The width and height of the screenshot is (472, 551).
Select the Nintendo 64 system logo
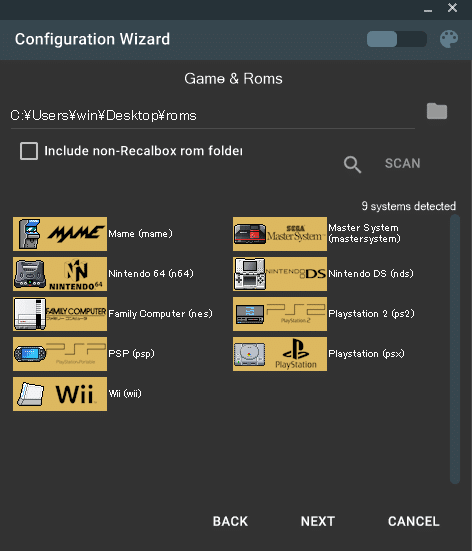(x=60, y=274)
